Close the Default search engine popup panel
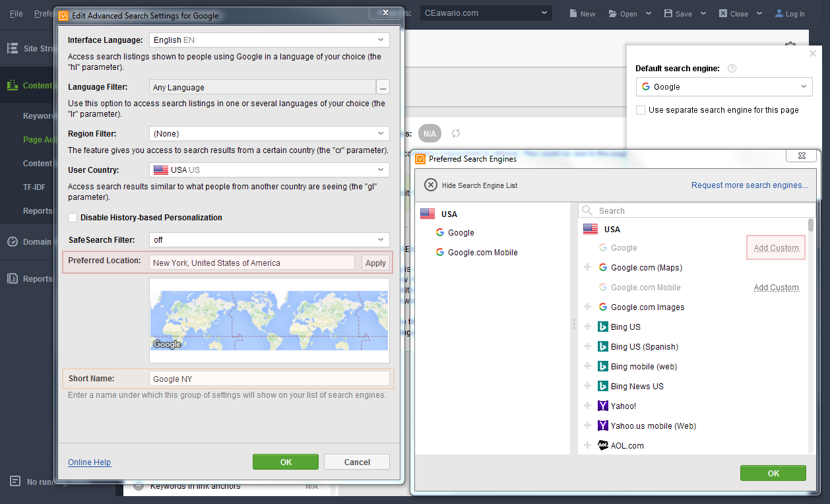The image size is (830, 504). tap(812, 53)
